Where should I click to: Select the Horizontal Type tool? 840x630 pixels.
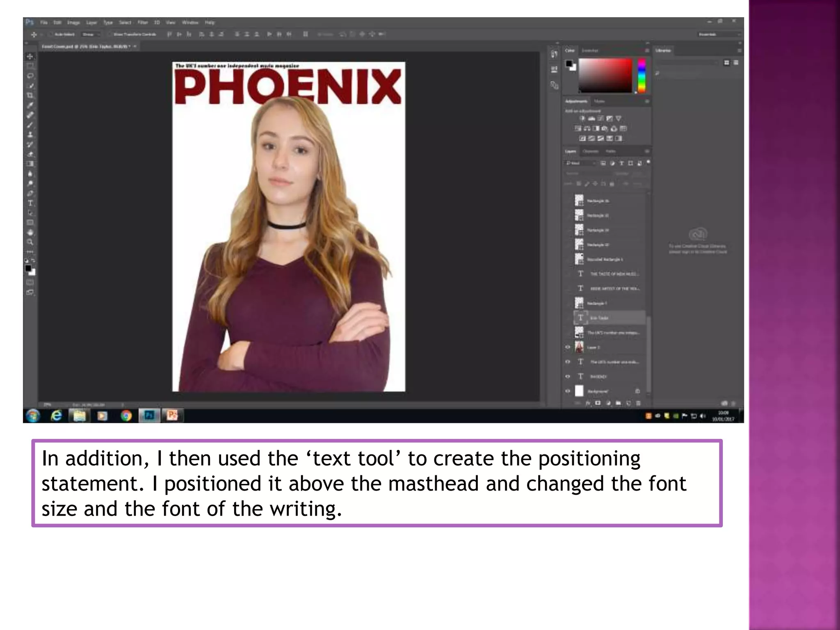pyautogui.click(x=30, y=203)
